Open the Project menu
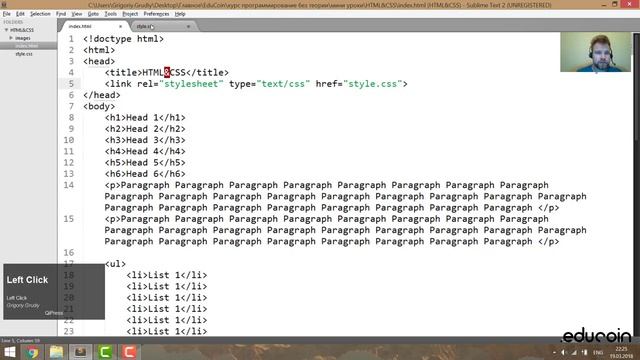 click(130, 14)
